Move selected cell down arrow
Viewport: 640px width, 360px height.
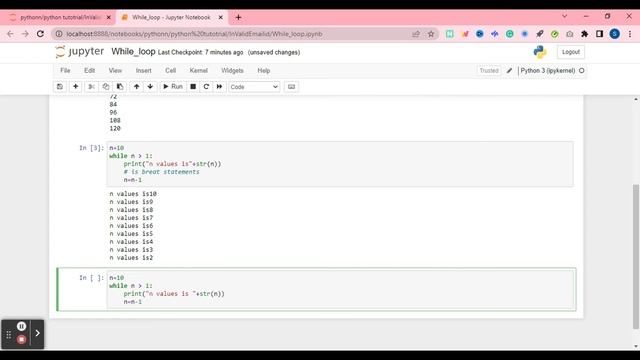point(150,87)
